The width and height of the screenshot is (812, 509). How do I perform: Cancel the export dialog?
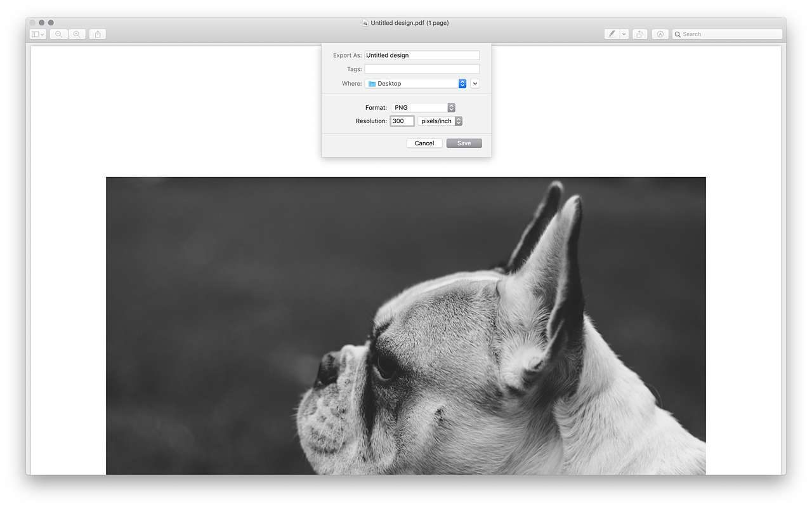pyautogui.click(x=424, y=143)
